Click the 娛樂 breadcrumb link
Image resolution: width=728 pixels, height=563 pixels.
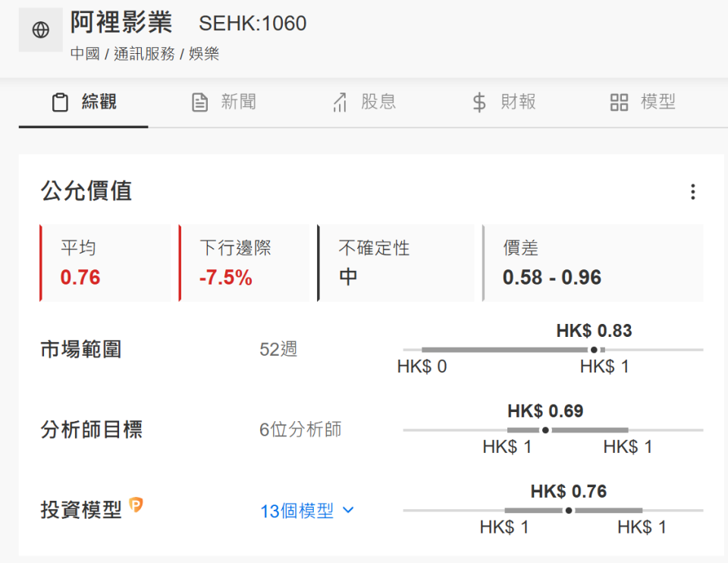point(204,54)
